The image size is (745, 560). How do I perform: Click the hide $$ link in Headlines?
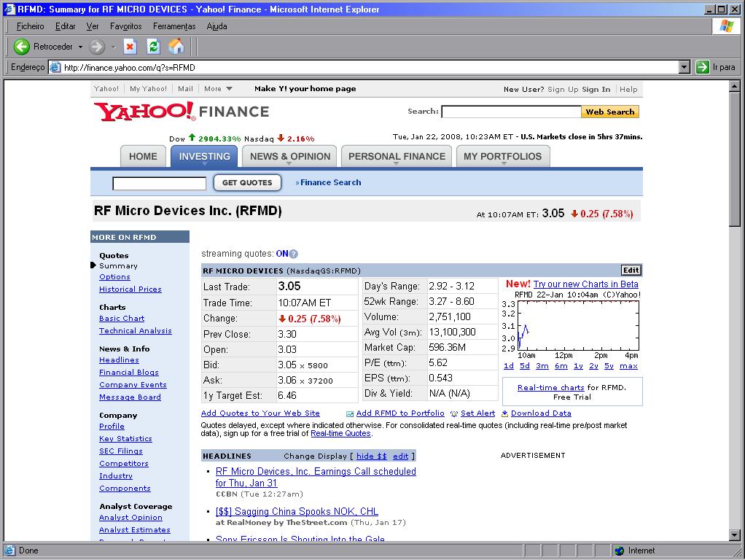pos(372,456)
